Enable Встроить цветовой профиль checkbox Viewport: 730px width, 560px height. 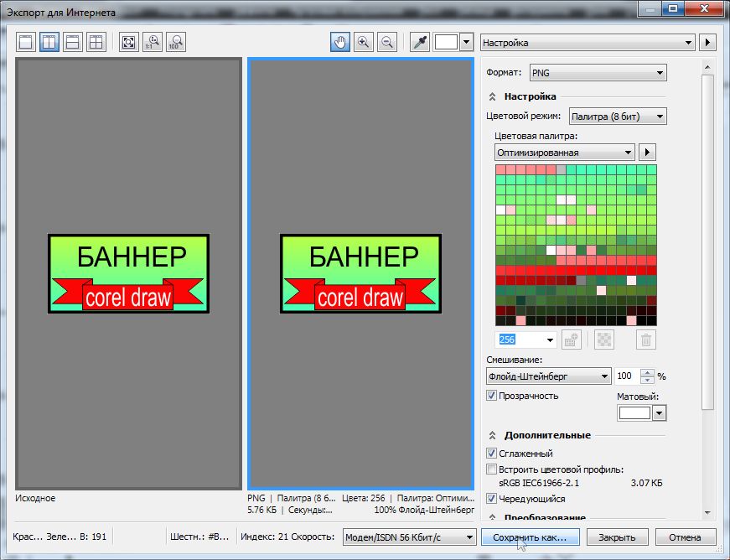coord(492,469)
